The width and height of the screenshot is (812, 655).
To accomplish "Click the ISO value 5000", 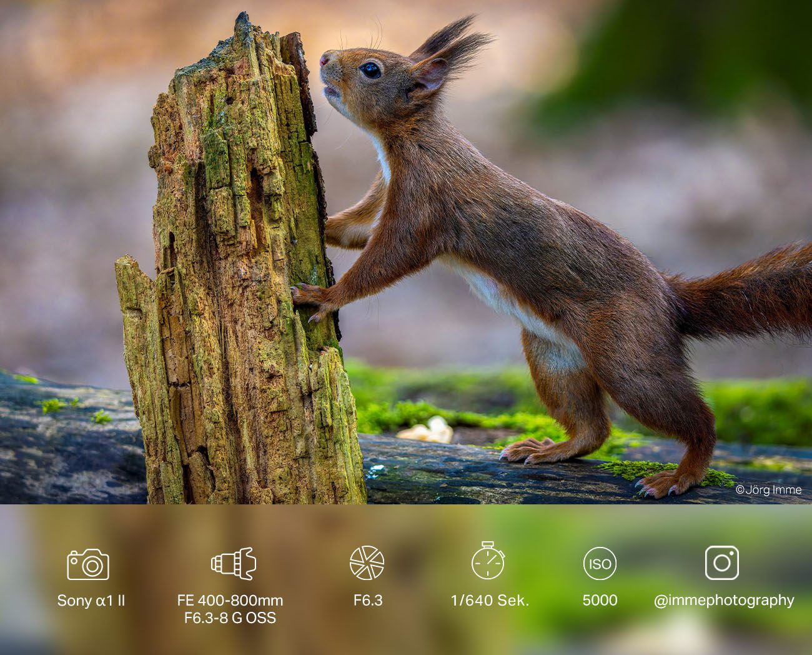I will coord(600,601).
